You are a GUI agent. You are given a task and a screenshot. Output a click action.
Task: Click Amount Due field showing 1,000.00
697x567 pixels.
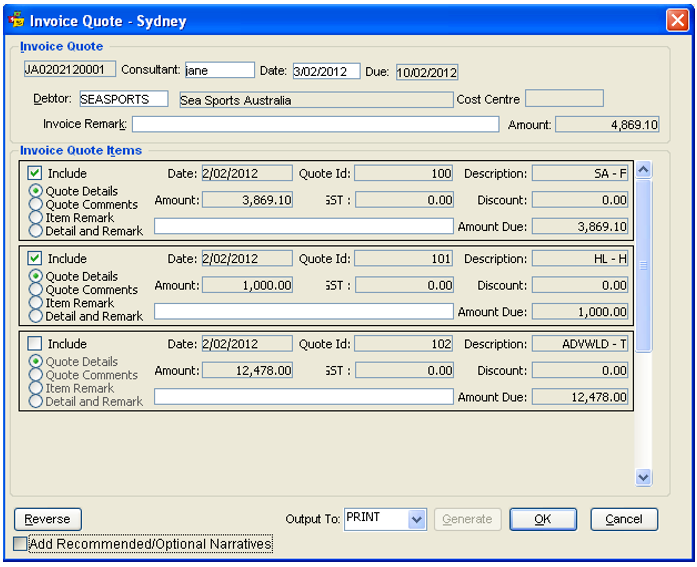[580, 311]
